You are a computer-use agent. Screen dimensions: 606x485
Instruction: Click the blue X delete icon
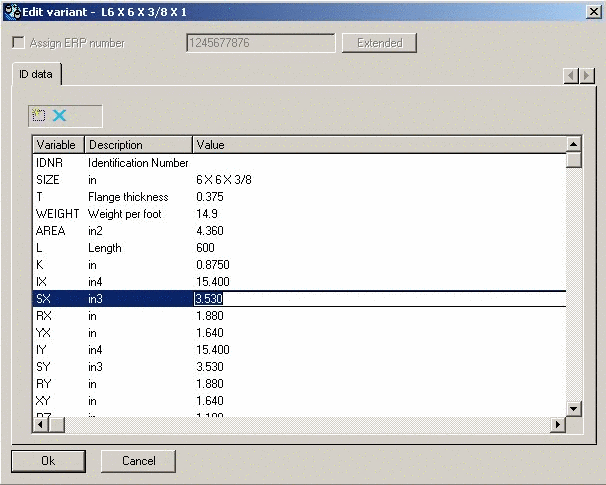tap(59, 115)
